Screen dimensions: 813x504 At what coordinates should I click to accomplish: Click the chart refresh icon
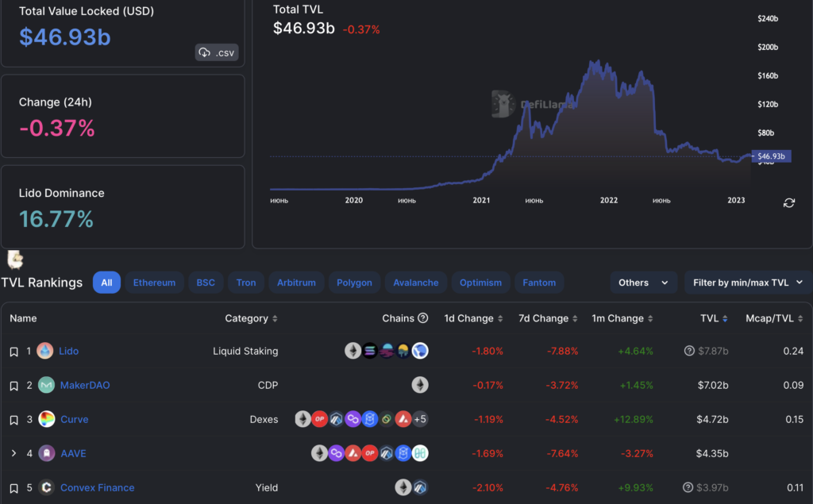788,202
